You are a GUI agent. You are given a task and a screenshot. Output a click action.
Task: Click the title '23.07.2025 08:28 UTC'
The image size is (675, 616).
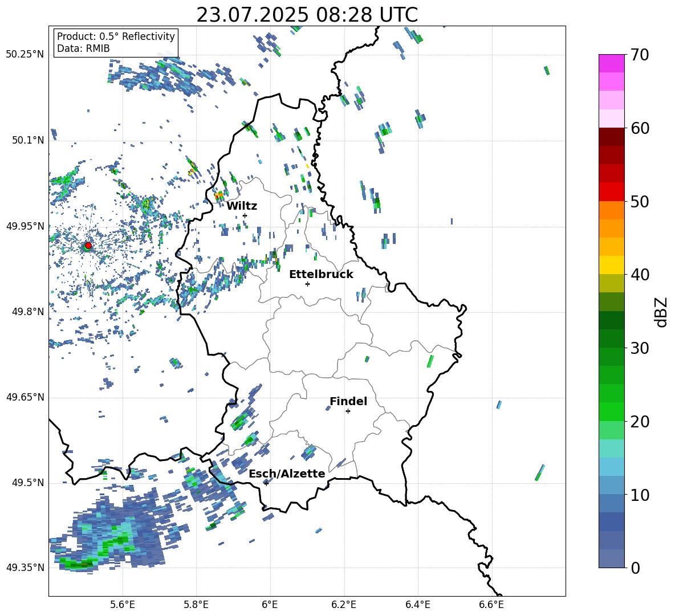[x=307, y=15]
